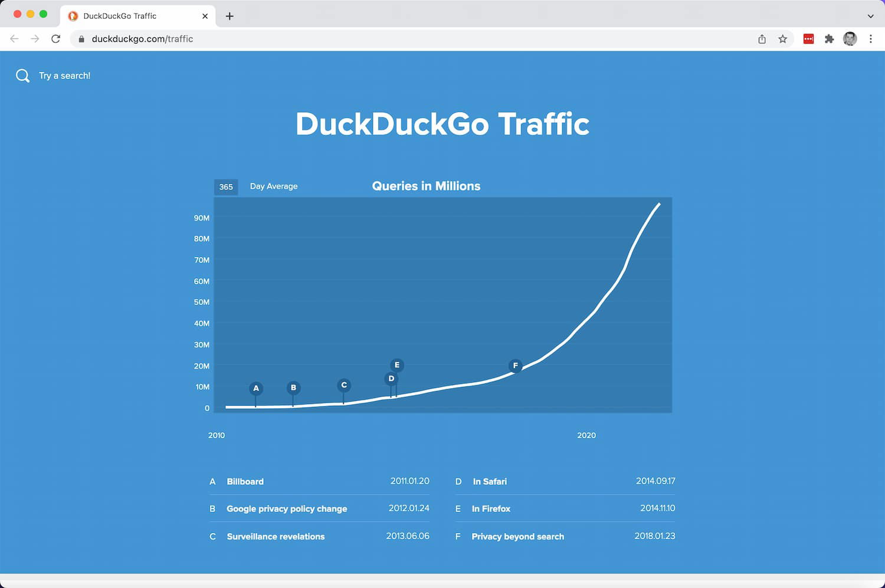This screenshot has width=885, height=588.
Task: Select marker F on the traffic curve
Action: click(515, 366)
